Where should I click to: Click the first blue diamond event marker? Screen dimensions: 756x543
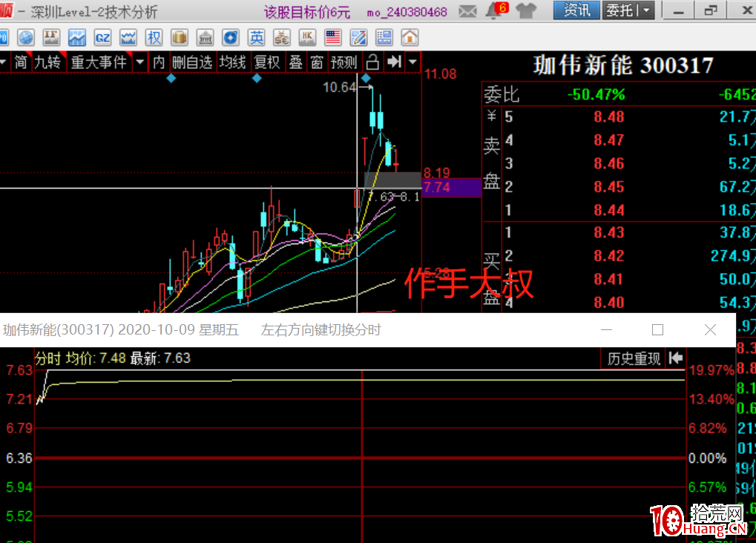click(x=171, y=78)
